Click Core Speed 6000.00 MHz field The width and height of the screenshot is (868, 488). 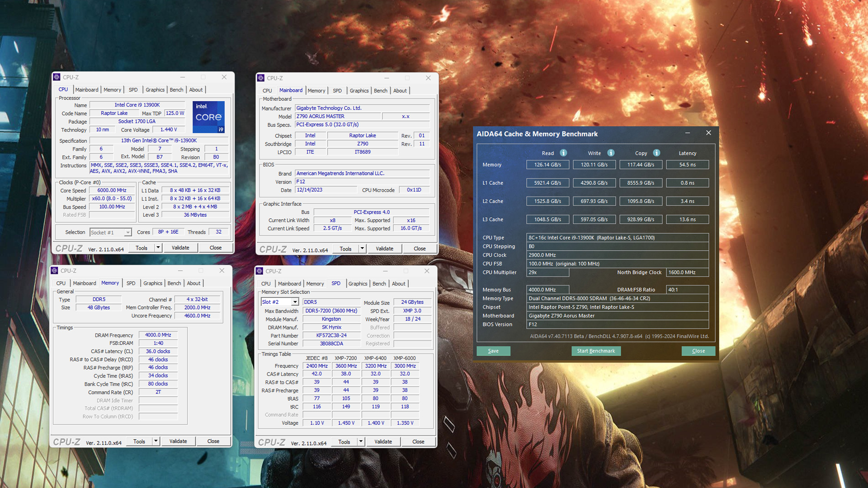pos(112,191)
